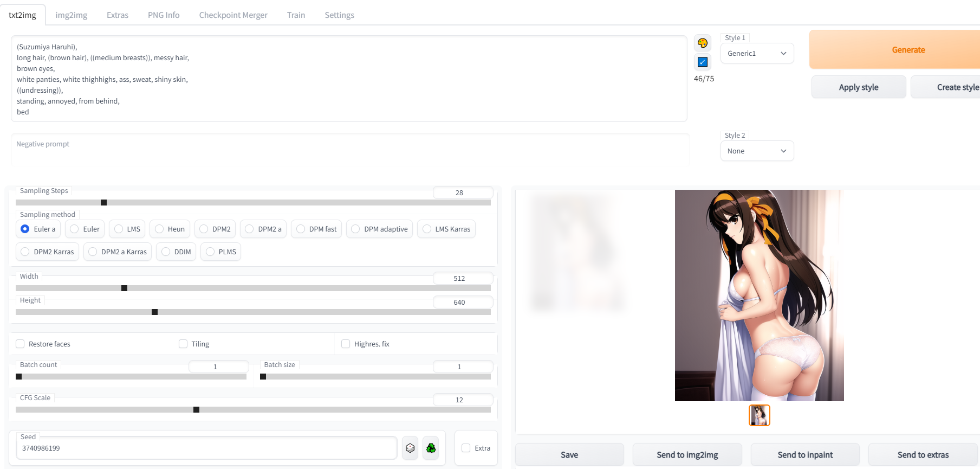Click the Width slider handle
Screen dimensions: 980x469
(124, 288)
